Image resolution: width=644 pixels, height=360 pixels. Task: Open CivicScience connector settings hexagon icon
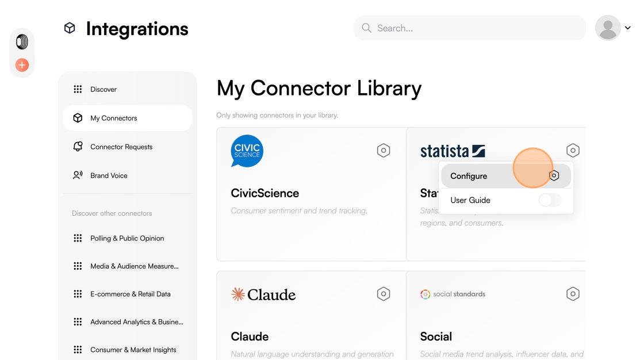click(x=383, y=151)
